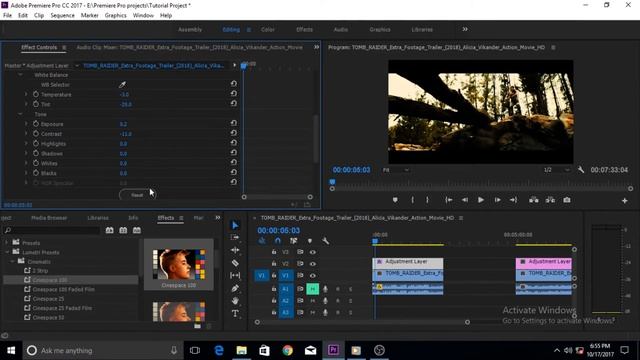Screen dimensions: 640x360
Task: Select the Hand tool
Action: pos(235,301)
